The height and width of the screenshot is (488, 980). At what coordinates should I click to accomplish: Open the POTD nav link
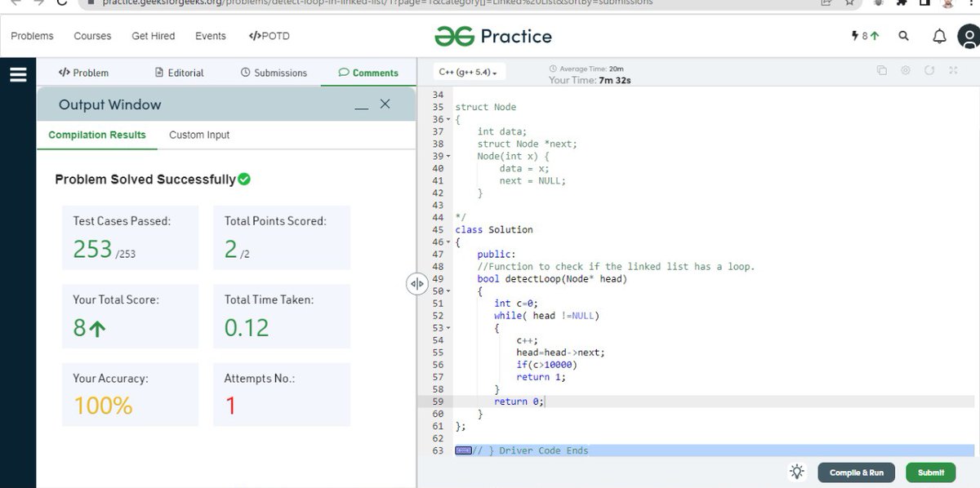pyautogui.click(x=269, y=36)
